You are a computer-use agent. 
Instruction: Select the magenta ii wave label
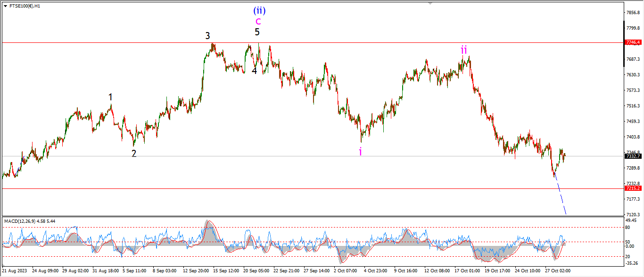tap(464, 49)
